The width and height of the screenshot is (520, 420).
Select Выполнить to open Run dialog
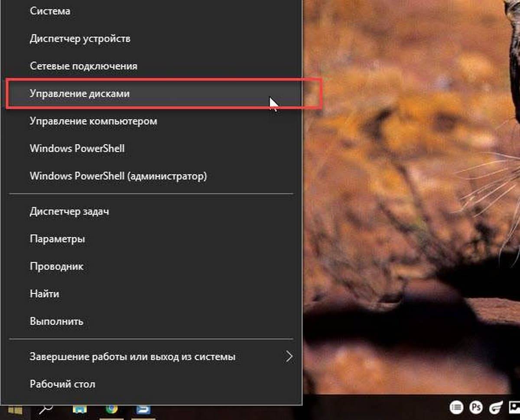(56, 322)
